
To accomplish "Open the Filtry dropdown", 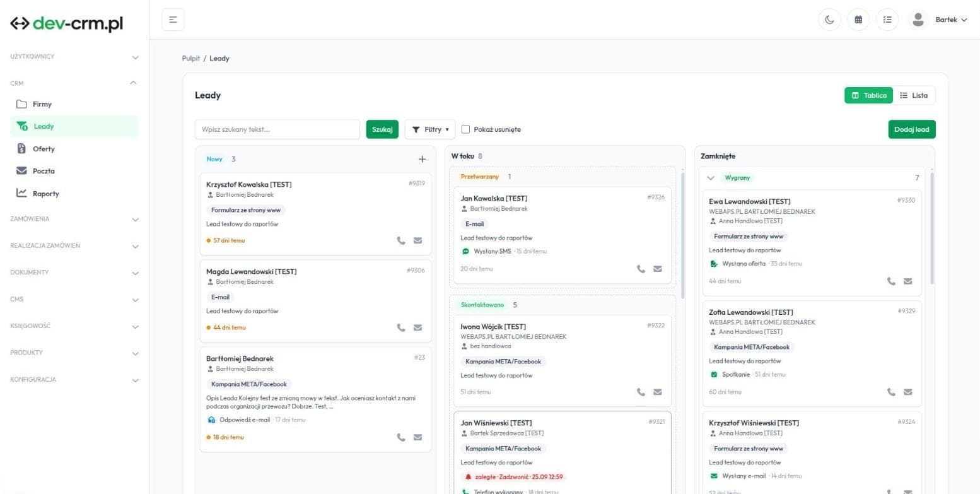I will tap(430, 129).
